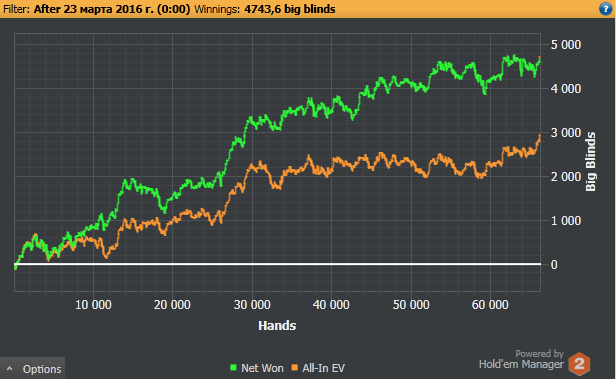
Task: Click the 4 000 big blinds axis label
Action: pyautogui.click(x=566, y=89)
